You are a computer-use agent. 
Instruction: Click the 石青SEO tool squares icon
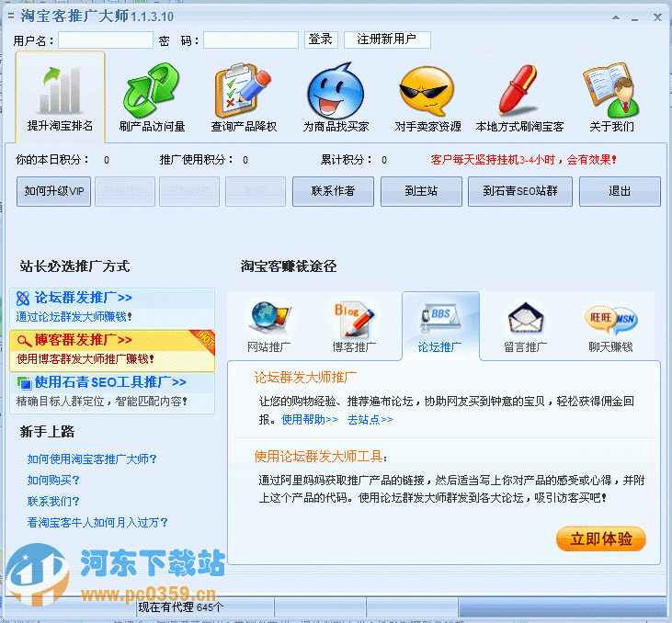(x=25, y=382)
